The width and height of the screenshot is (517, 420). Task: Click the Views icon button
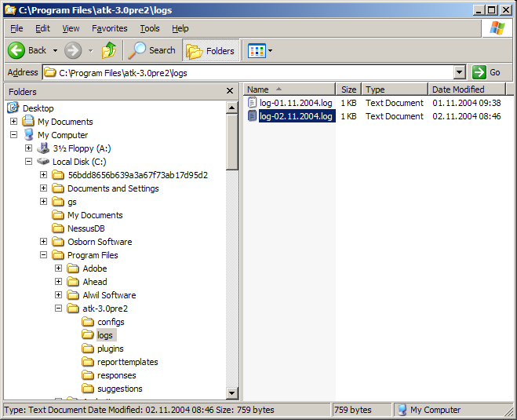257,51
